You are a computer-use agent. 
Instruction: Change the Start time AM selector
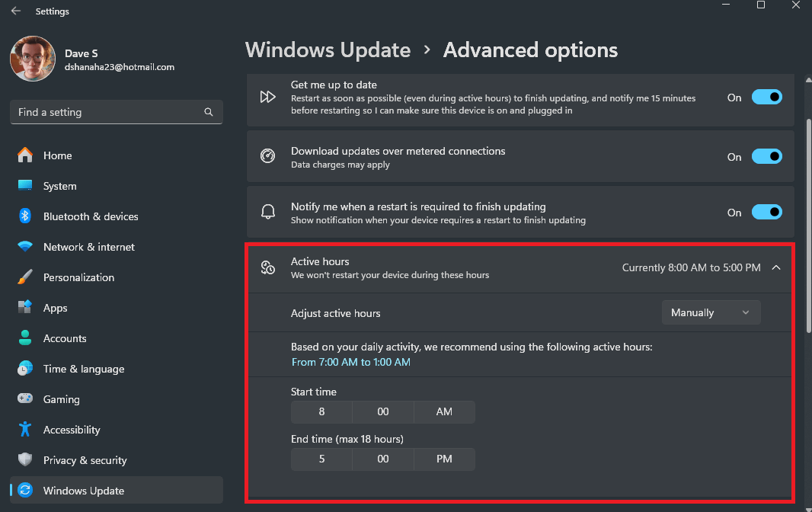click(444, 411)
